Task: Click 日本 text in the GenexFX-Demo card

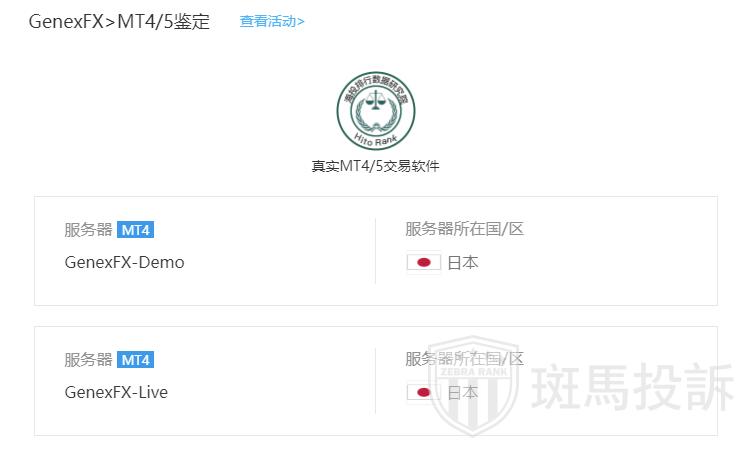Action: [463, 262]
